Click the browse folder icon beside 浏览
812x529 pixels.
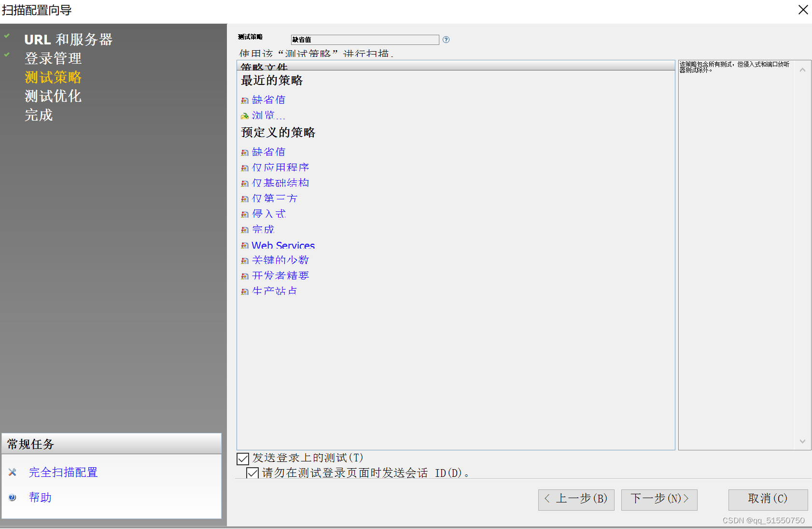pos(245,116)
